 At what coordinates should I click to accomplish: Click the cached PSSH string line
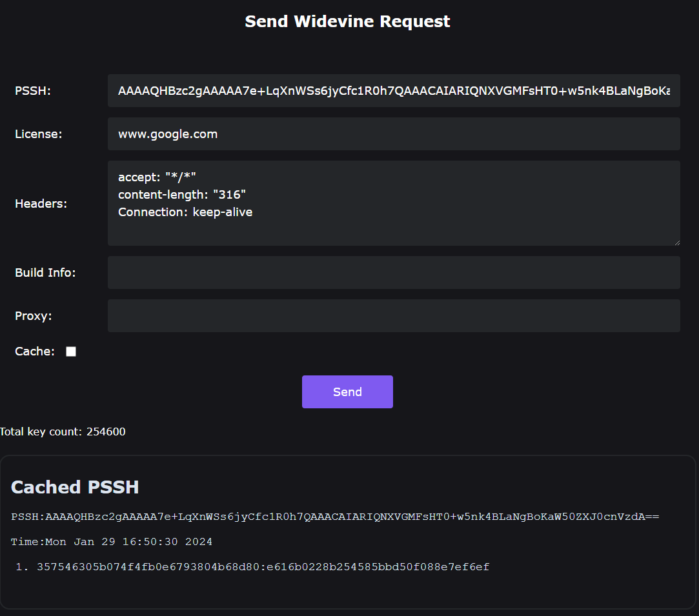coord(335,517)
